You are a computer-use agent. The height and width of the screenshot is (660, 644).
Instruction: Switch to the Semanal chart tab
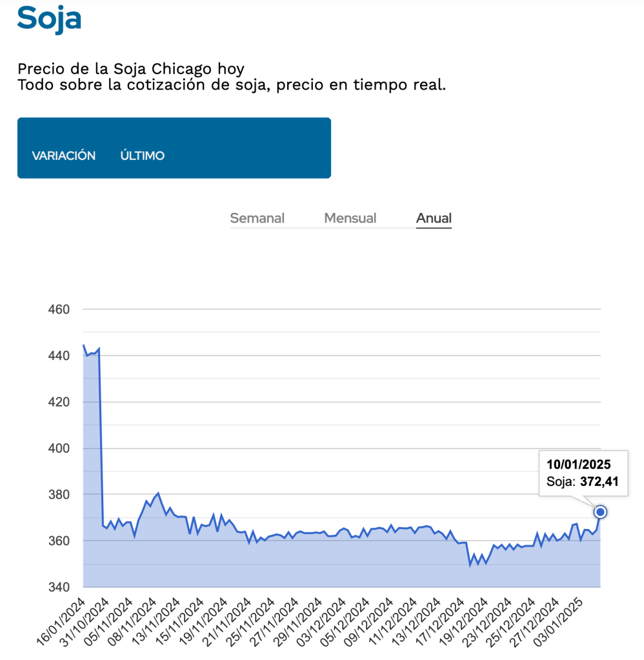pos(257,218)
